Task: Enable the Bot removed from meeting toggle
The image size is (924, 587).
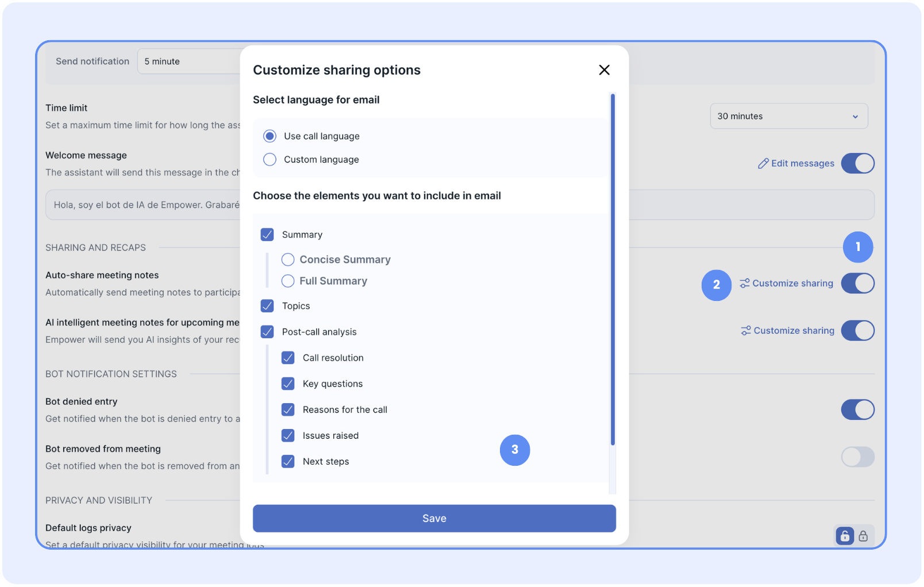Action: point(857,457)
